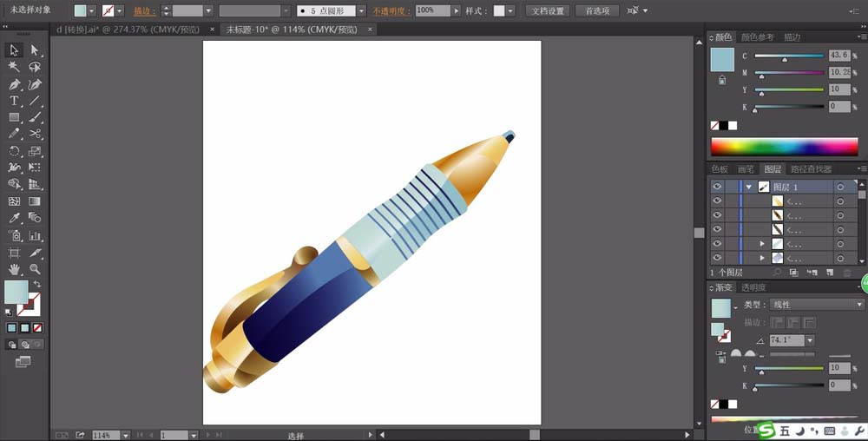Click 首选项 button
Viewport: 868px width, 441px height.
[x=597, y=10]
